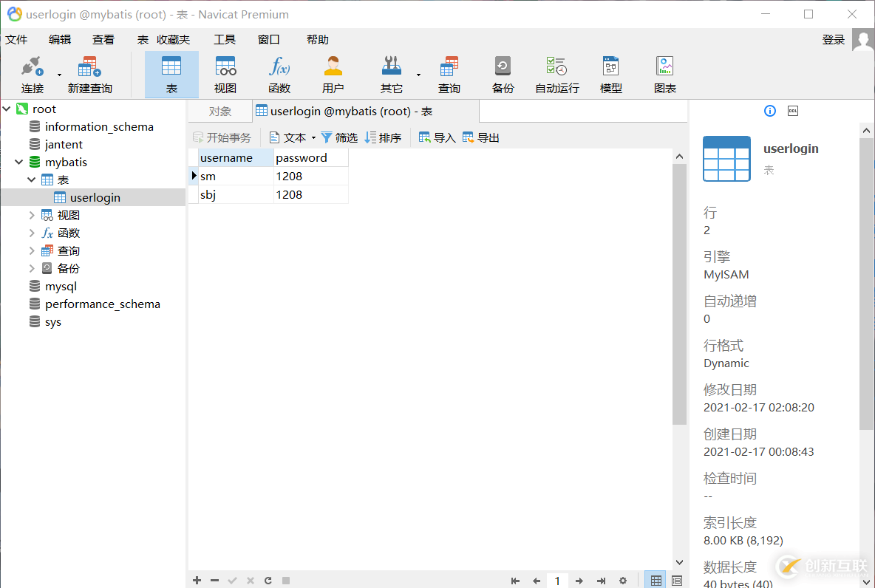
Task: Open the 文件 menu
Action: (x=16, y=40)
